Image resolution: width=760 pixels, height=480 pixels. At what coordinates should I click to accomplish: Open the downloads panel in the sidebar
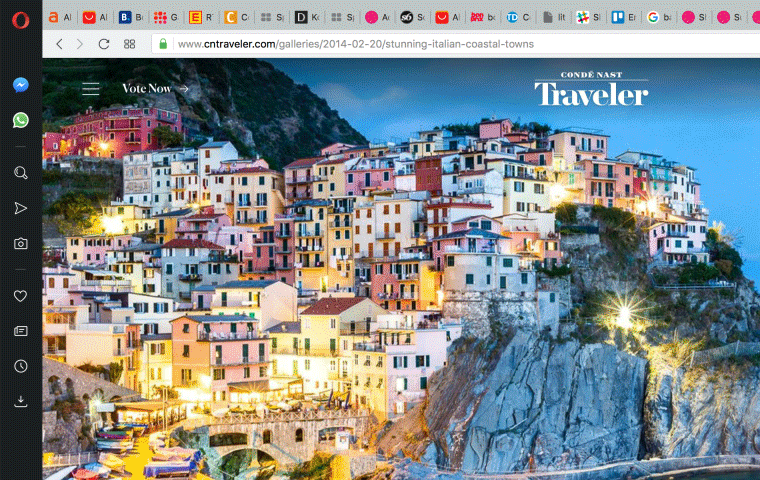20,401
